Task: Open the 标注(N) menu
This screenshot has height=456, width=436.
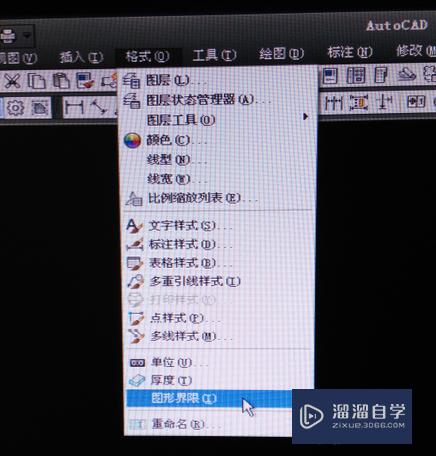Action: 350,52
